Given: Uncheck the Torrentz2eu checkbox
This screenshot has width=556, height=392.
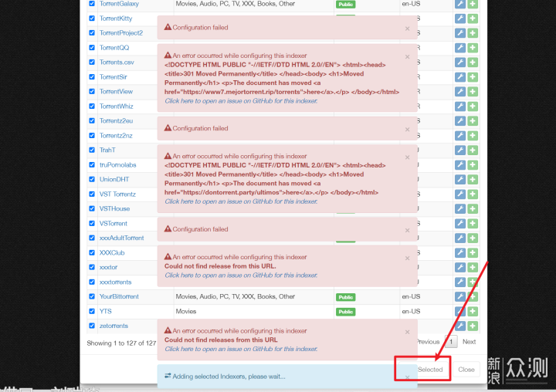Looking at the screenshot, I should 92,120.
